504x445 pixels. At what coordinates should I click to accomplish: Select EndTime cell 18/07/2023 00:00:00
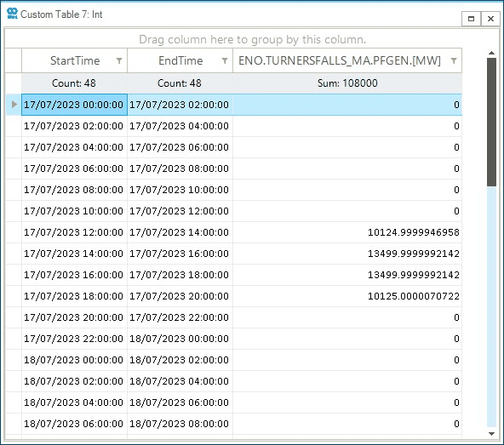180,339
